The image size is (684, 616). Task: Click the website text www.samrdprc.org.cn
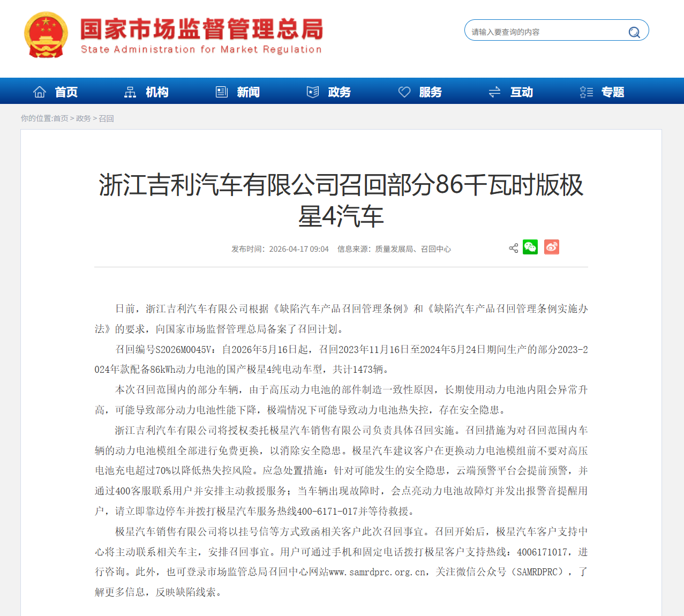click(378, 572)
